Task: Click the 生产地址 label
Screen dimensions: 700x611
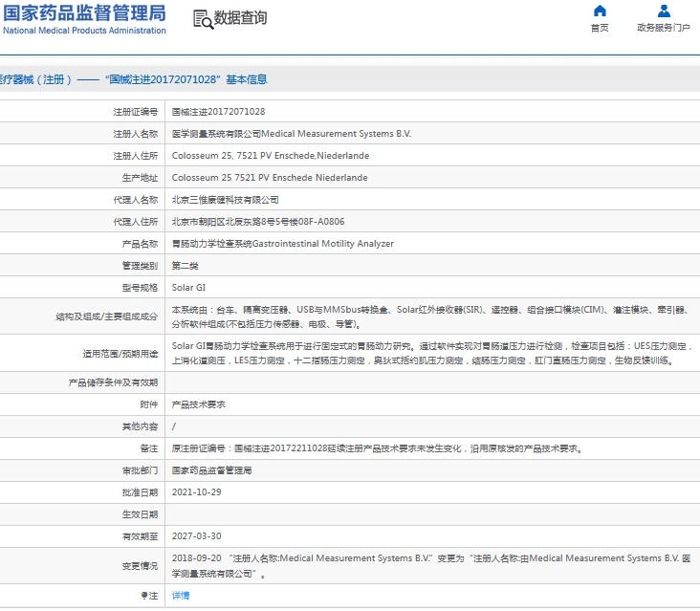Action: 141,177
